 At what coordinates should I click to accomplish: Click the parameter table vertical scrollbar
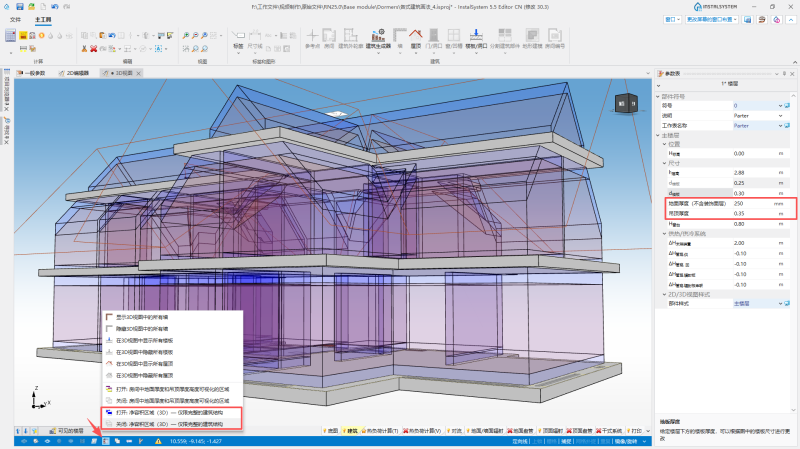click(x=793, y=253)
